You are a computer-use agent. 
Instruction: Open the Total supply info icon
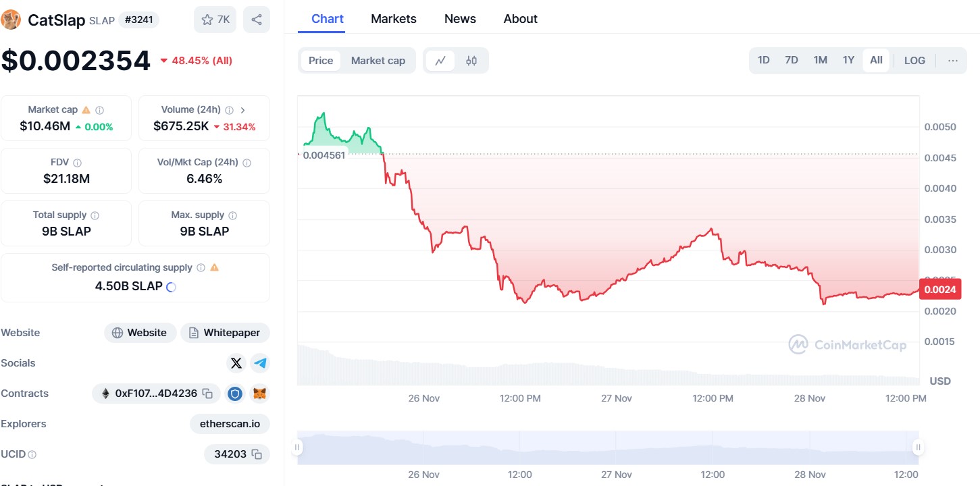[95, 215]
